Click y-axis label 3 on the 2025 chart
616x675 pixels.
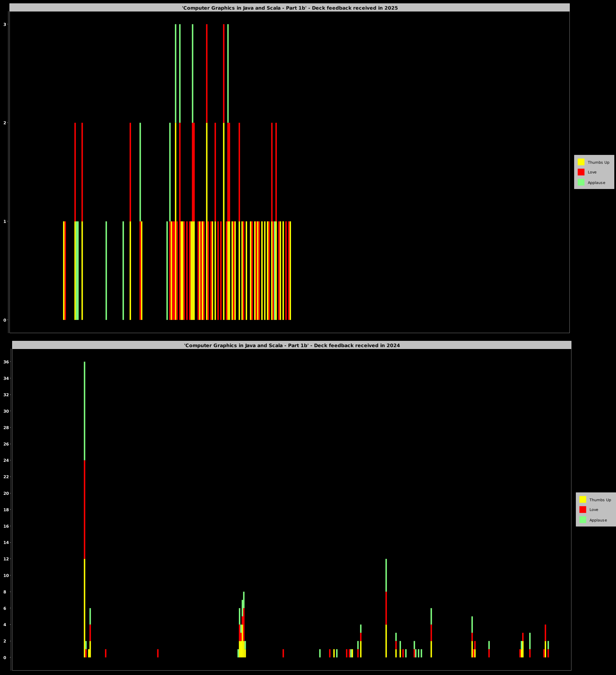tap(5, 24)
